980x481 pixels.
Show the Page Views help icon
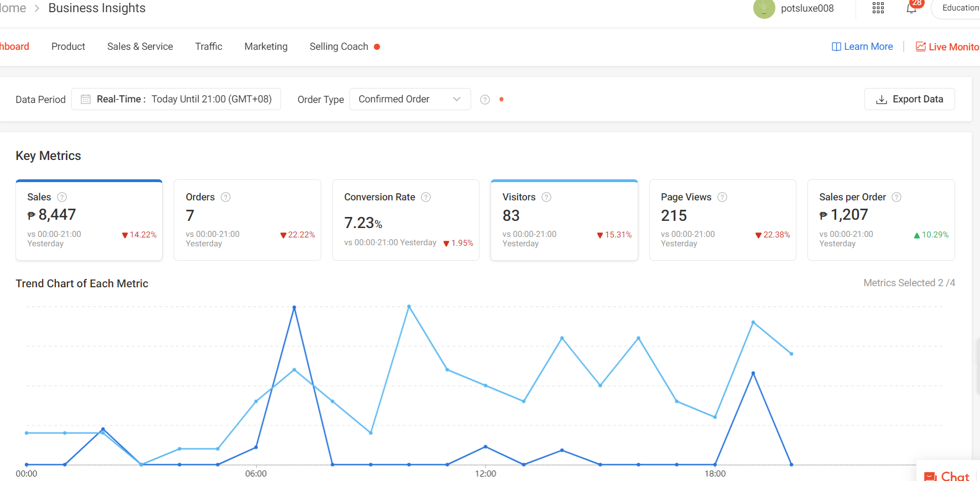722,197
